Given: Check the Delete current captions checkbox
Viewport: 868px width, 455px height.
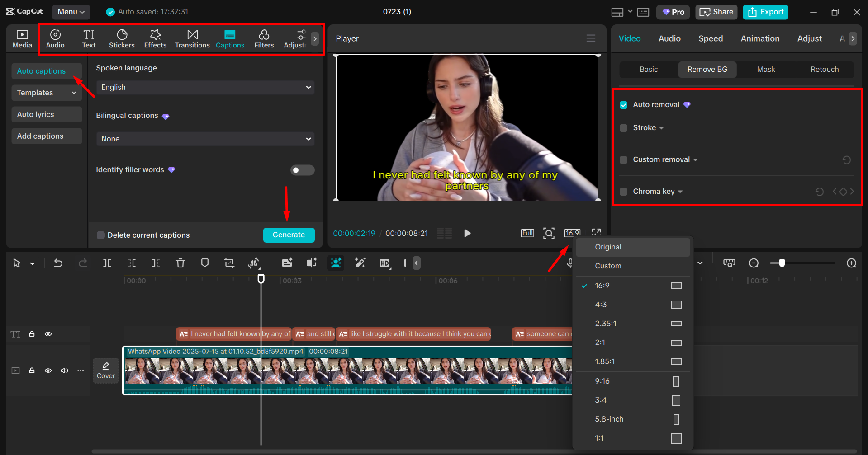Looking at the screenshot, I should (x=100, y=235).
